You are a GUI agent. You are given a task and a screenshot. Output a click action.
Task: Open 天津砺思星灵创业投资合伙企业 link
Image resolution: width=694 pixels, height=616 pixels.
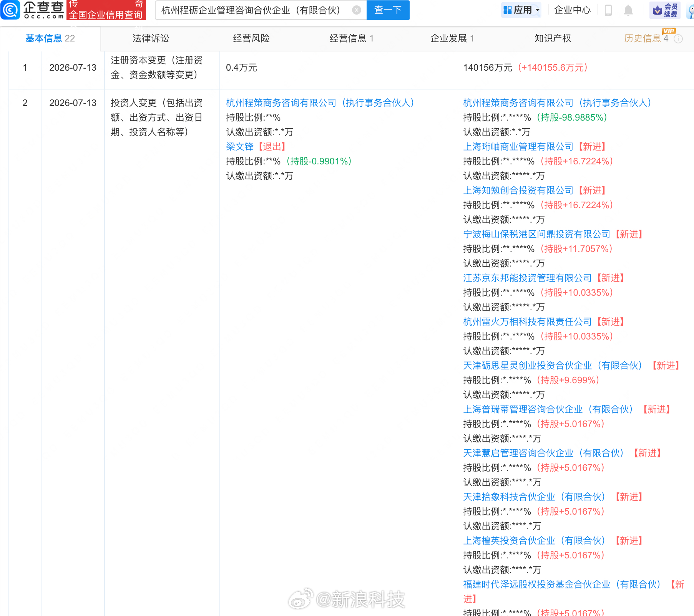click(x=553, y=366)
